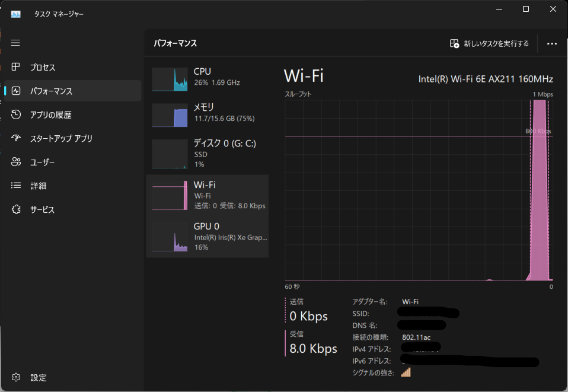Screen dimensions: 568x392
Task: Click the パフォーマンス sidebar icon
Action: pyautogui.click(x=15, y=91)
